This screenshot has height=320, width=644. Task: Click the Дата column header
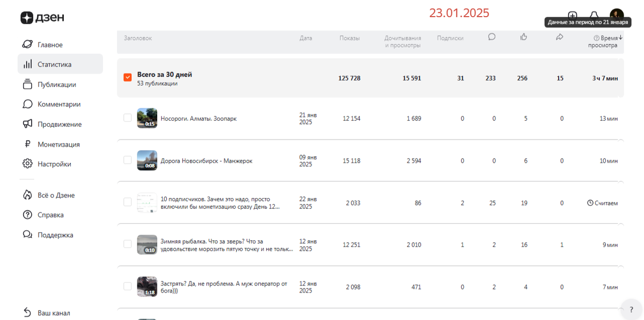pos(306,38)
